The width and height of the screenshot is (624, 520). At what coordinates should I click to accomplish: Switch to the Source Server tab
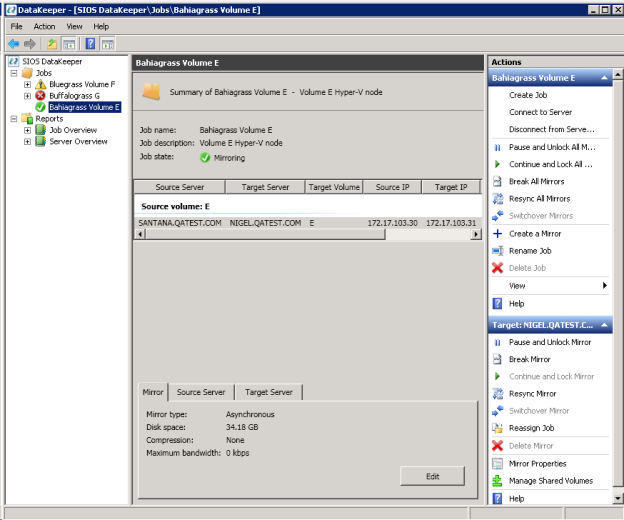pos(201,392)
